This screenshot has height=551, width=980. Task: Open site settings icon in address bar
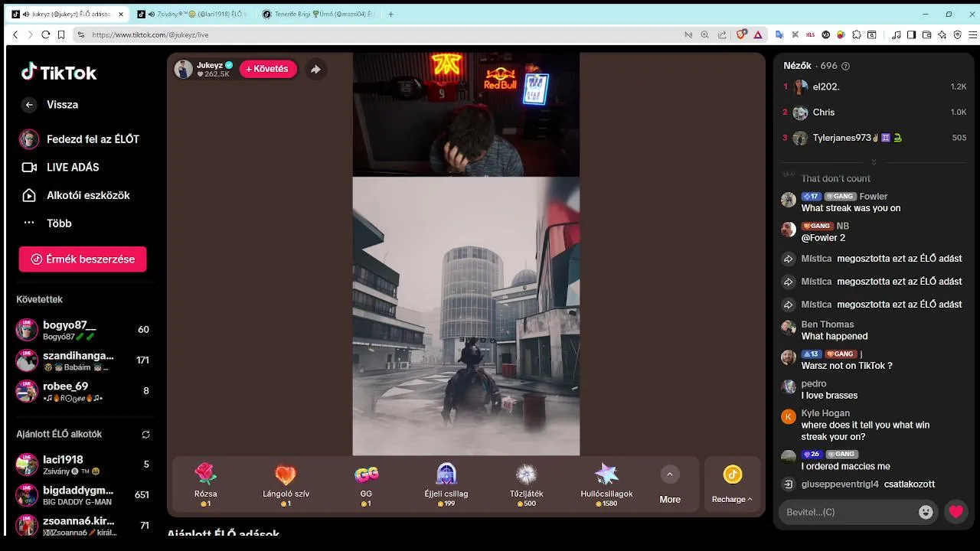coord(80,34)
